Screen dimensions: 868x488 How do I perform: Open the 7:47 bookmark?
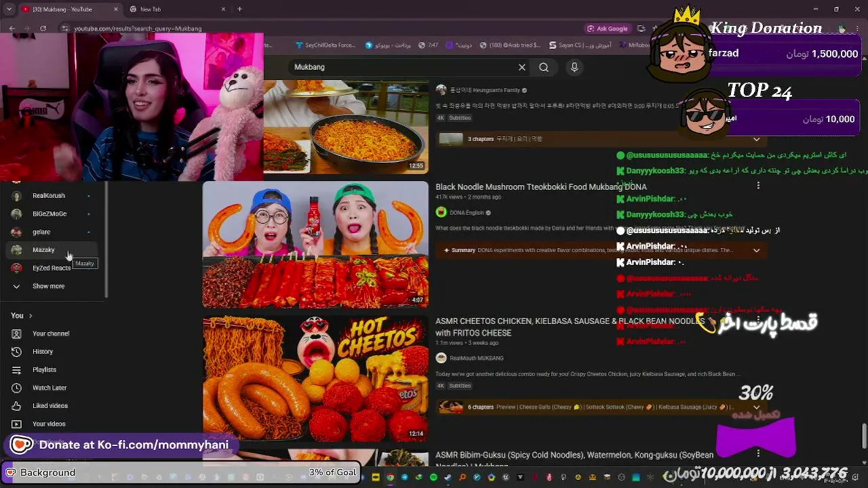(429, 45)
